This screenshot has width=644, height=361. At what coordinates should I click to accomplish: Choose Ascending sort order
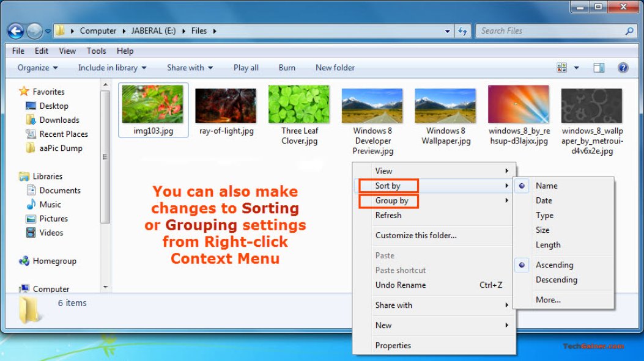pos(554,264)
